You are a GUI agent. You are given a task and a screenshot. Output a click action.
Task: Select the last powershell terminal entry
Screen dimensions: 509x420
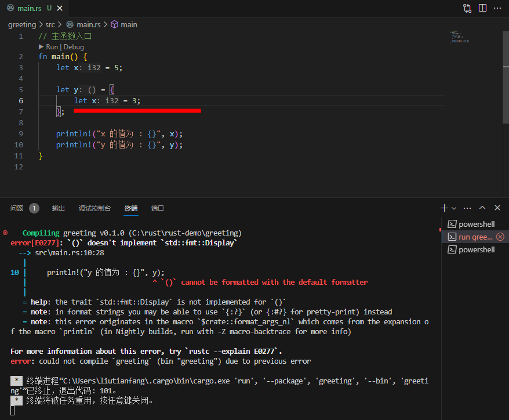475,250
